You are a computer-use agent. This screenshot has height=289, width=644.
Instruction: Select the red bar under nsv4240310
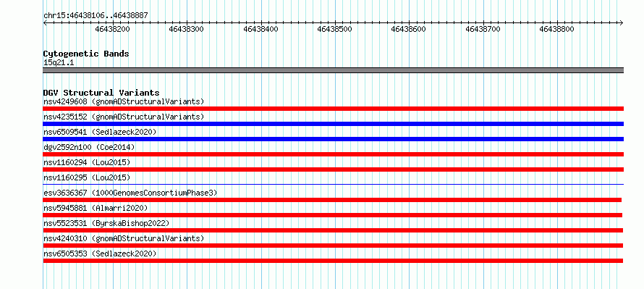(333, 246)
